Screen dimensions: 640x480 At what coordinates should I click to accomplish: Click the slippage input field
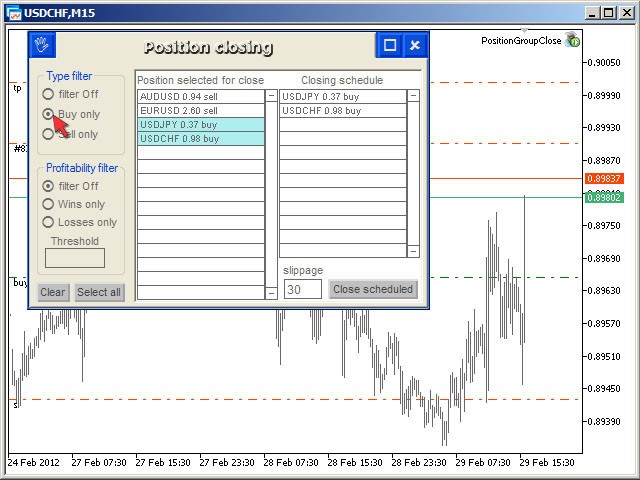coord(303,289)
